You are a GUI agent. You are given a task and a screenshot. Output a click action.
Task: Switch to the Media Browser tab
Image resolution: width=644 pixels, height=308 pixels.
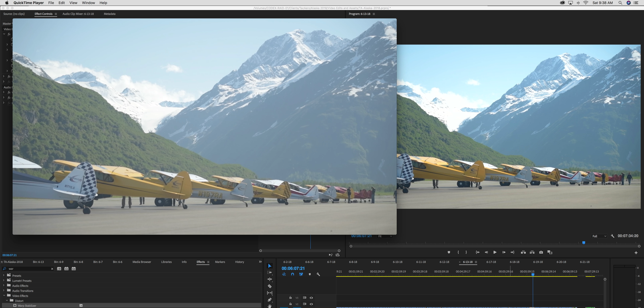coord(142,262)
